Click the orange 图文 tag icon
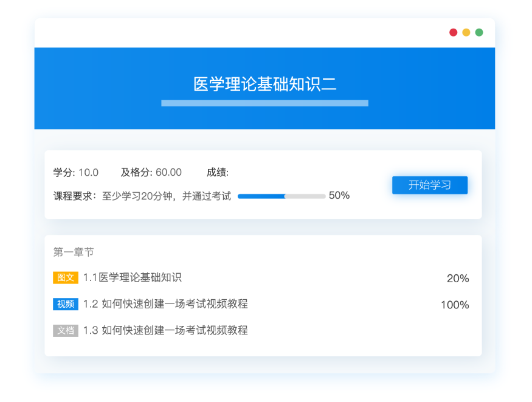This screenshot has height=402, width=532. tap(65, 278)
